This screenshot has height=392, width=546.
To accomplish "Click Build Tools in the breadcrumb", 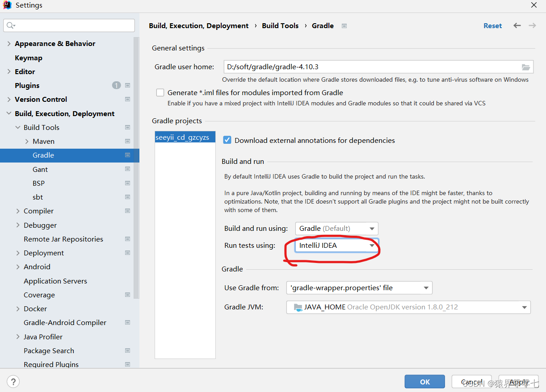I will point(280,25).
